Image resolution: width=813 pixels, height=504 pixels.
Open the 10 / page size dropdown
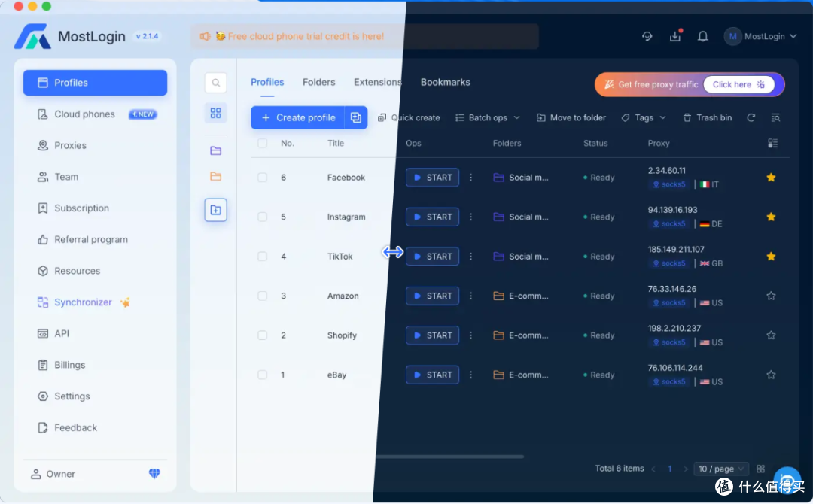tap(720, 469)
